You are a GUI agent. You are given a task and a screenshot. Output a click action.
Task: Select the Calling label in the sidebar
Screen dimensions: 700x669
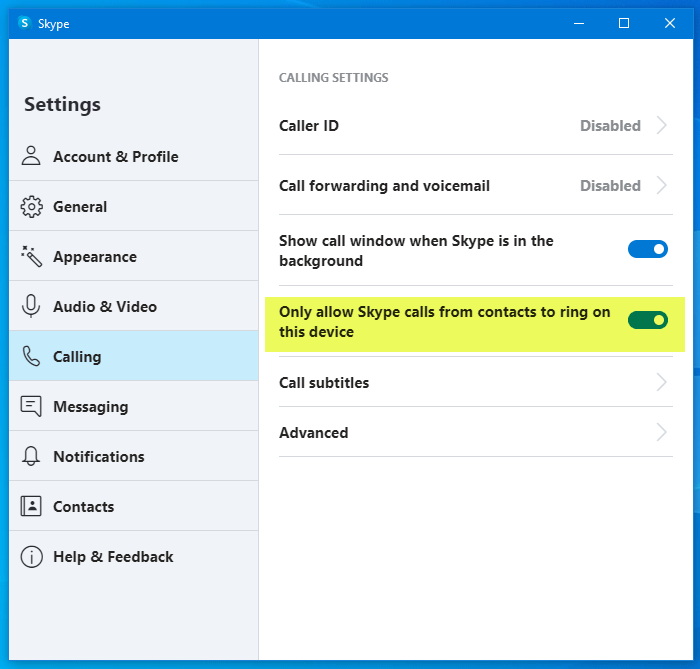[x=77, y=357]
